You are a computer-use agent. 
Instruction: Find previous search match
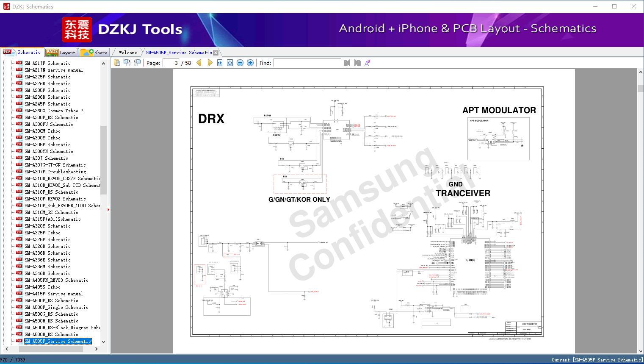[347, 63]
